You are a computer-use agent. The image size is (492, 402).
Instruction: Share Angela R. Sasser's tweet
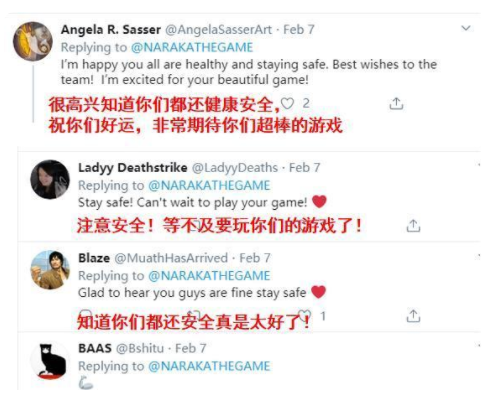pyautogui.click(x=396, y=104)
